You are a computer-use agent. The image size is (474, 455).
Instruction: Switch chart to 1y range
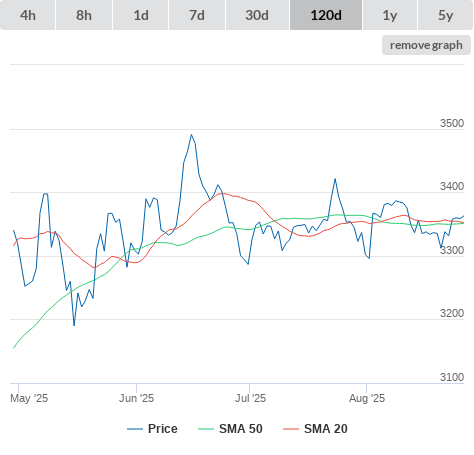pyautogui.click(x=390, y=15)
